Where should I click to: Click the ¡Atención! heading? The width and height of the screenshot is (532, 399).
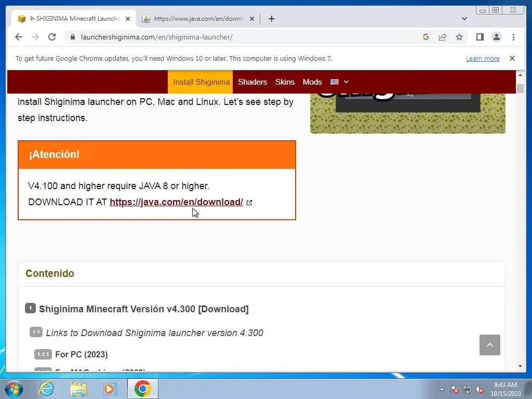click(54, 154)
